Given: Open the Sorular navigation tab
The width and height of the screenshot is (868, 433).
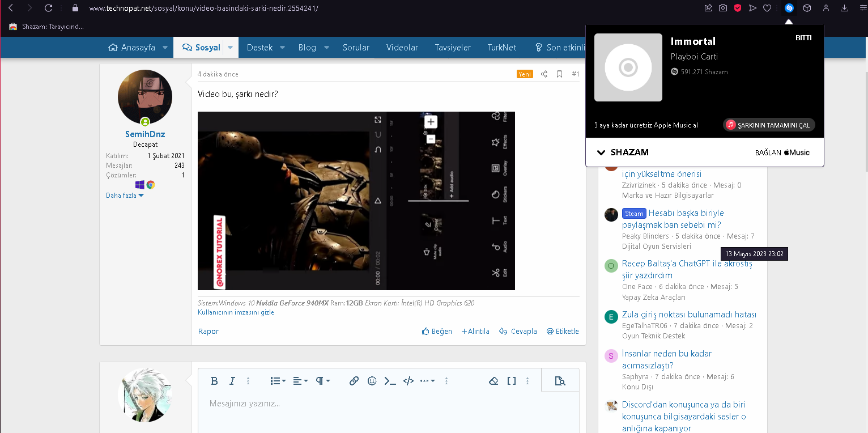Looking at the screenshot, I should (356, 48).
